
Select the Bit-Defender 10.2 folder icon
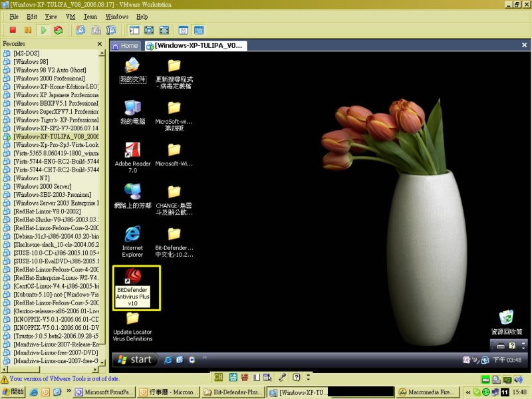pos(174,243)
